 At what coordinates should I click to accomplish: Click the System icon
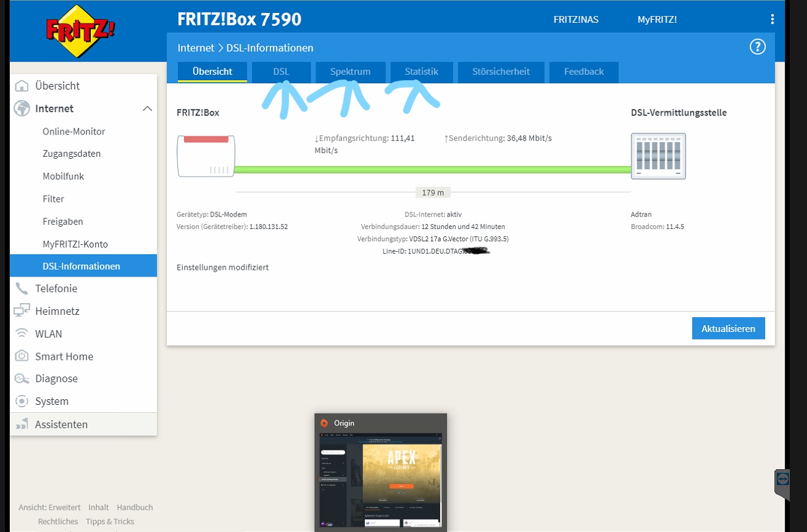coord(22,401)
